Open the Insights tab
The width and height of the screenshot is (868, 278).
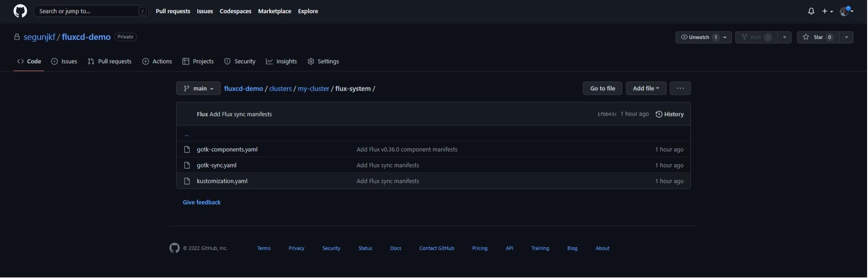point(281,61)
